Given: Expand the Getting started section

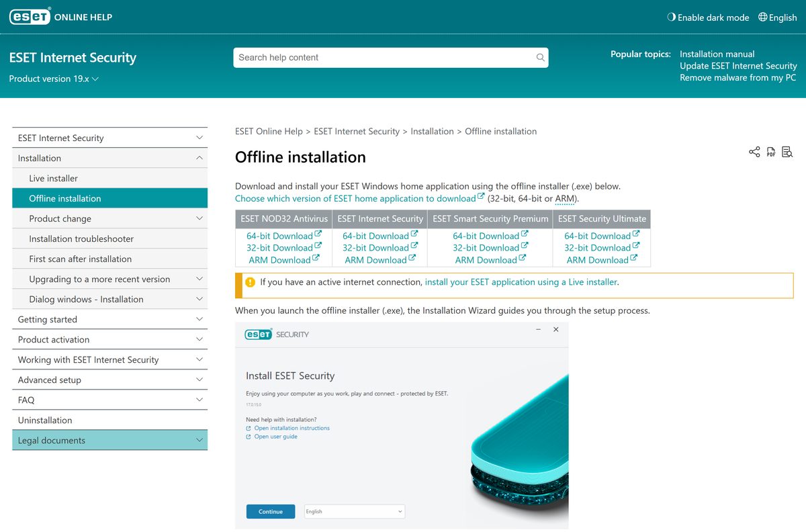Looking at the screenshot, I should tap(110, 319).
